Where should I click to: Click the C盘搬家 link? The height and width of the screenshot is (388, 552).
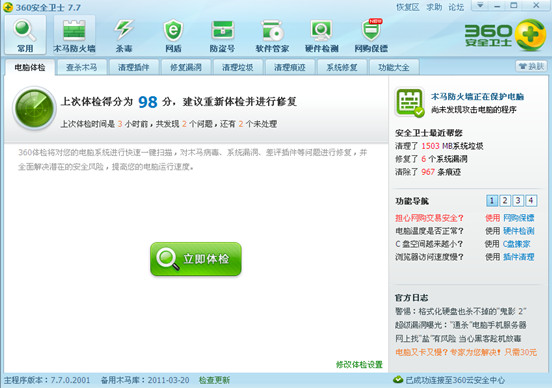point(516,244)
